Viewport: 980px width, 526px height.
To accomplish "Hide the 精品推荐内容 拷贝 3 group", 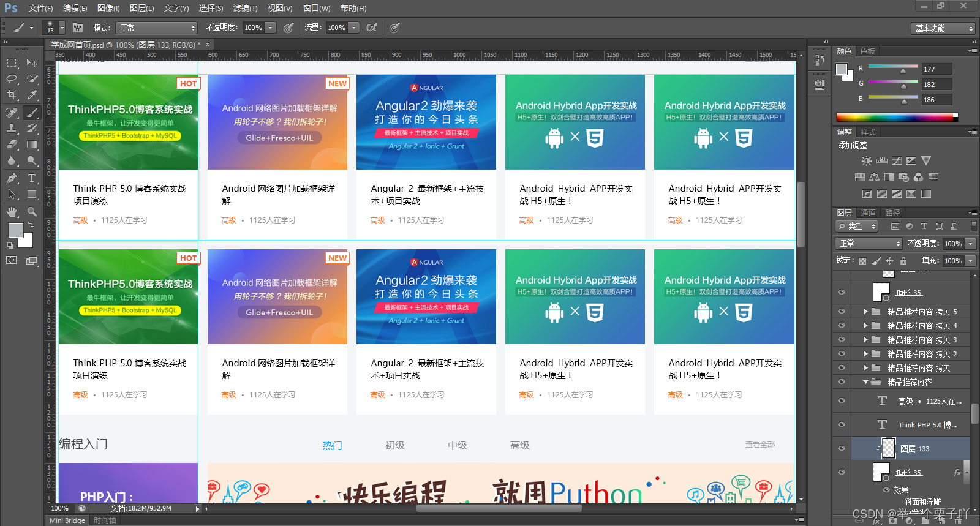I will (x=842, y=339).
